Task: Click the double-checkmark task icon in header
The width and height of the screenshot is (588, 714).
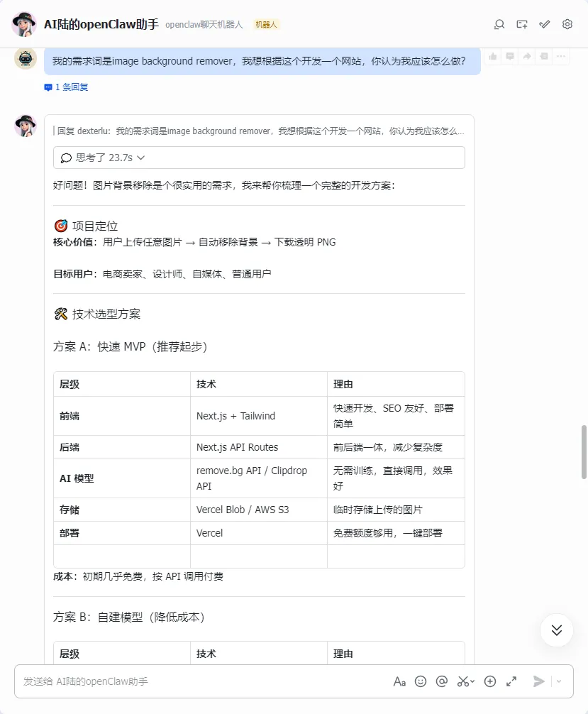Action: click(544, 24)
